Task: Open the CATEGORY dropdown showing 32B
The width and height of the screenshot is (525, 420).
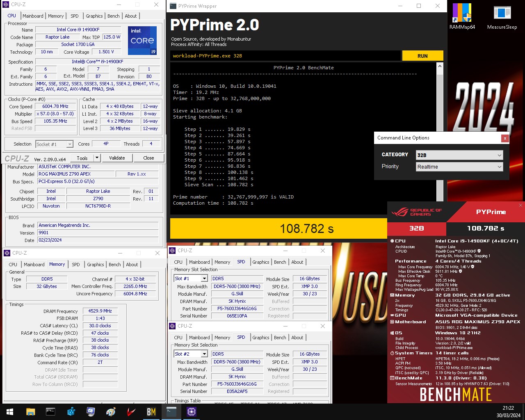Action: 459,155
